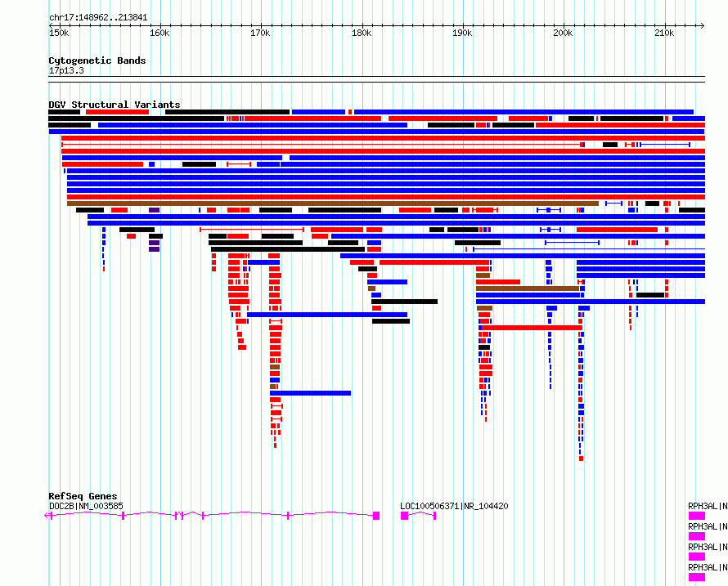
Task: Click the chr17:148962..213841 region label
Action: pyautogui.click(x=98, y=18)
